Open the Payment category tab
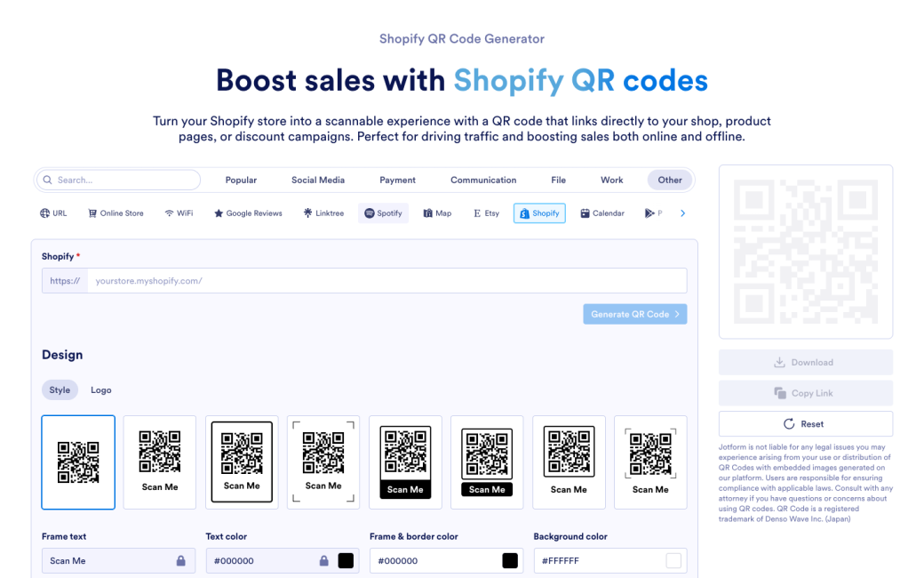The width and height of the screenshot is (924, 578). [398, 180]
